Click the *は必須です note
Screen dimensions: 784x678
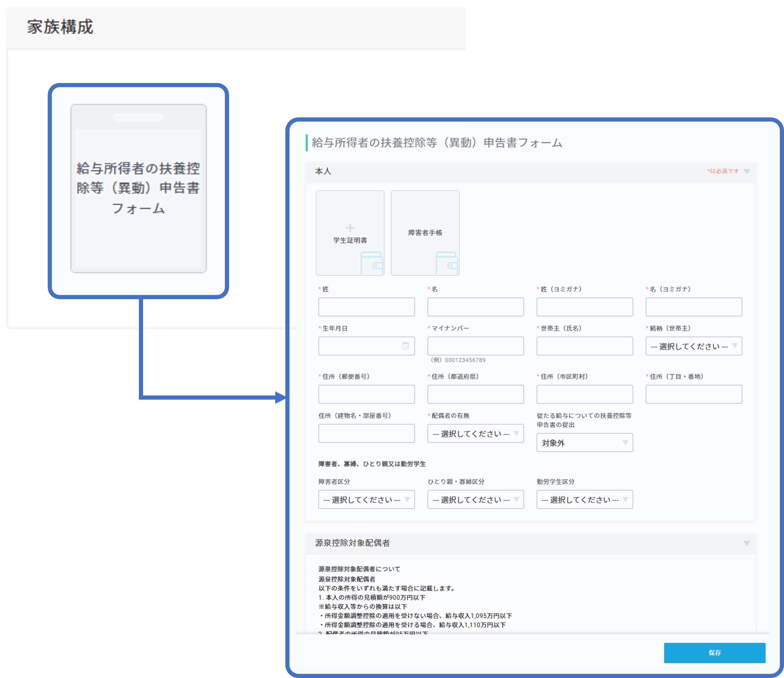click(723, 171)
